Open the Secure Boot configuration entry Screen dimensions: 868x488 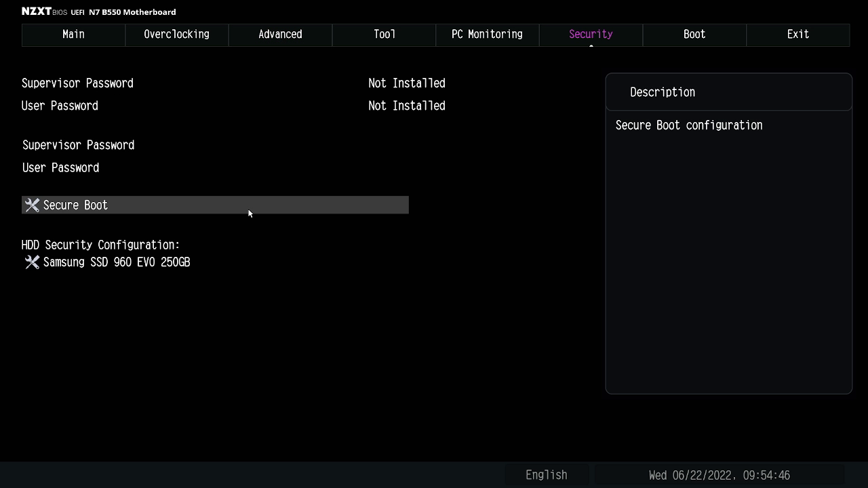point(75,205)
